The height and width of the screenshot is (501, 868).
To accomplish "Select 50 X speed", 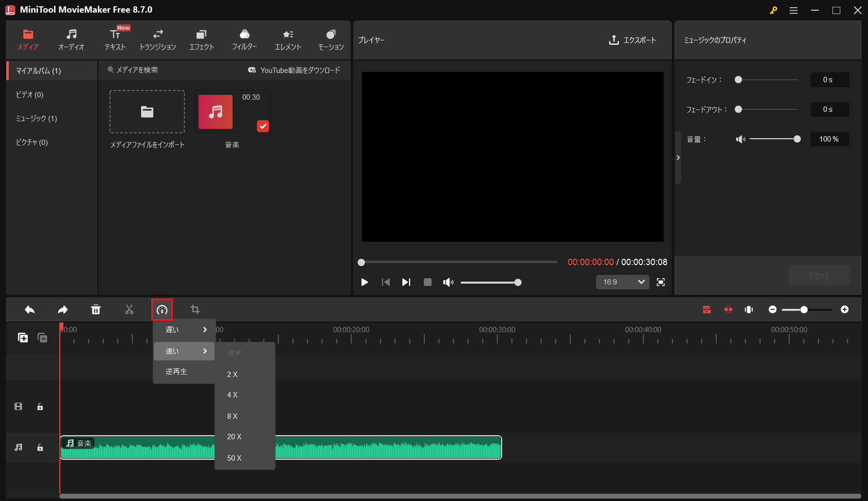I will 245,458.
